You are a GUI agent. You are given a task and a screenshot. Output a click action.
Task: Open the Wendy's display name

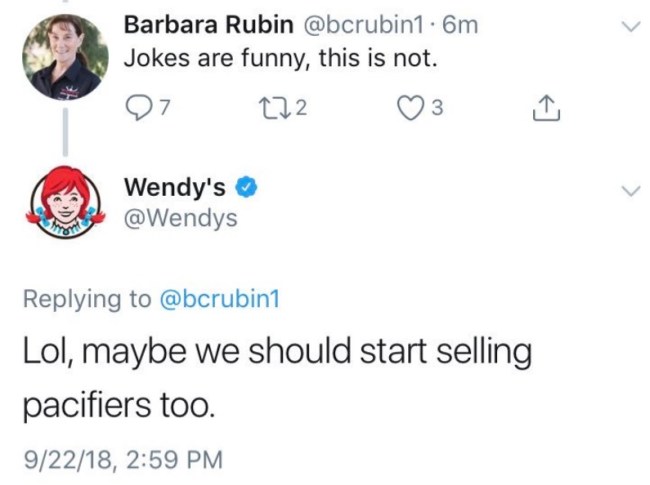pos(174,186)
